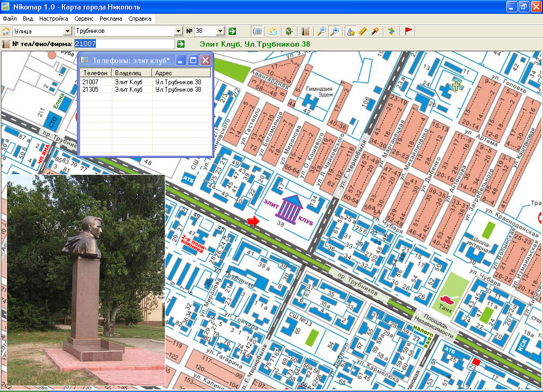Click the Элит Клуб, Ул.Трубников 38 result text
543x392 pixels.
(x=255, y=44)
